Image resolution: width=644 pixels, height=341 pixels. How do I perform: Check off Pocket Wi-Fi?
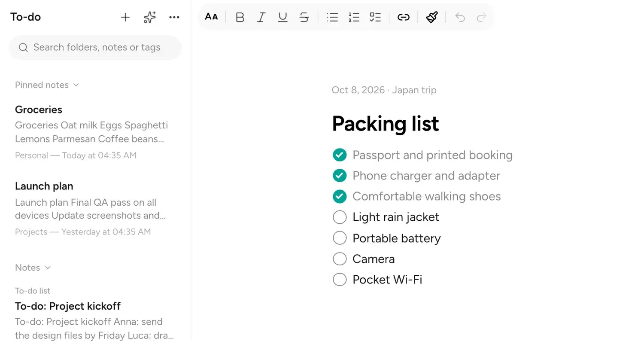coord(340,279)
